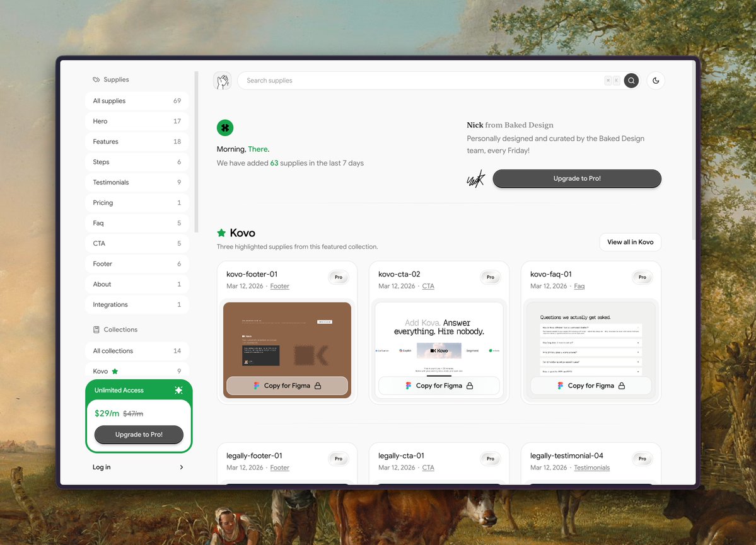Screen dimensions: 756x545
Task: Click the green 63 supplies count text
Action: [274, 163]
